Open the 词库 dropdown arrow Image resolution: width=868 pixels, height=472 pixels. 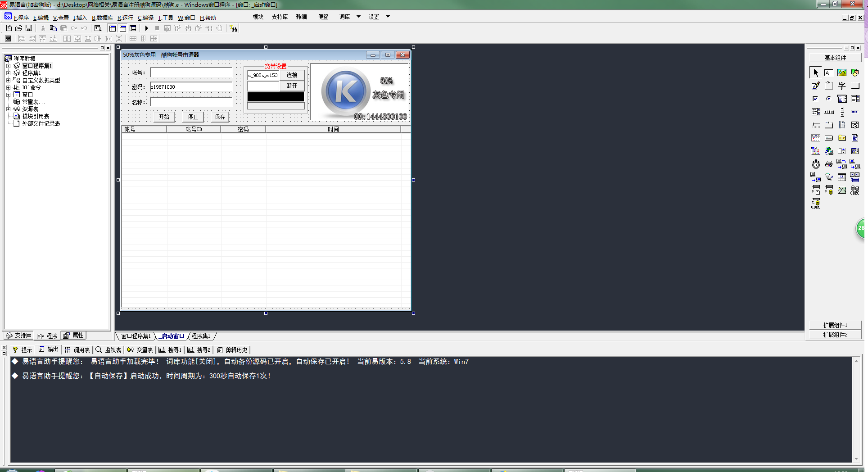(x=358, y=17)
